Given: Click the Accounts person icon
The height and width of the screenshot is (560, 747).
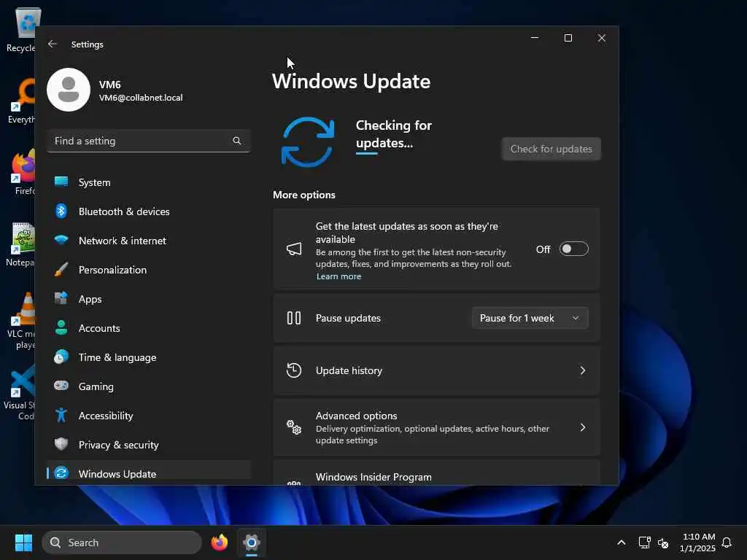Looking at the screenshot, I should [61, 327].
